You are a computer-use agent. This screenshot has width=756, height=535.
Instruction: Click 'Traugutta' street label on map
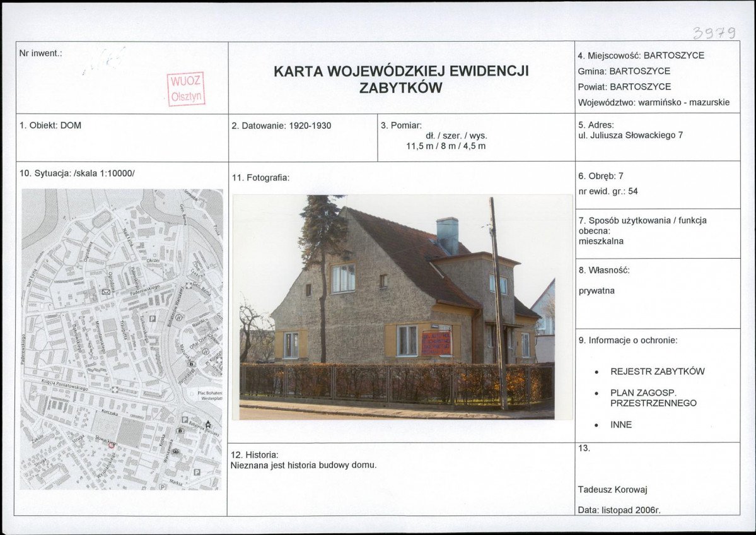123,329
